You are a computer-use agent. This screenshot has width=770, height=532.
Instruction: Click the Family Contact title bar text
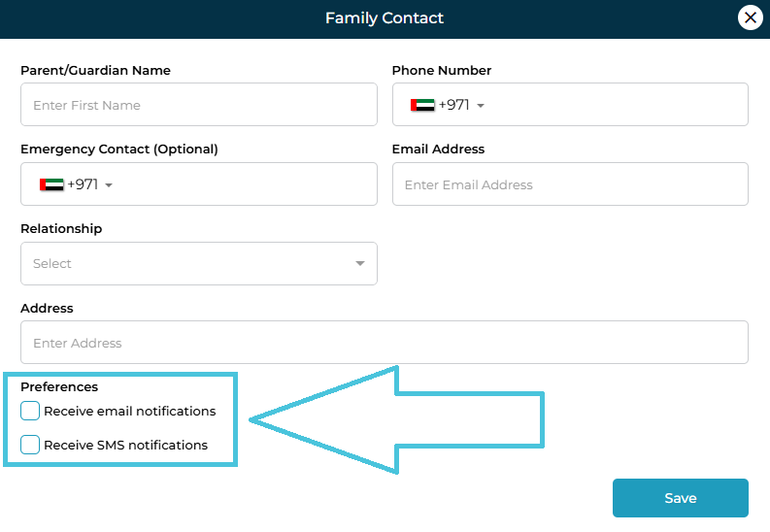click(385, 17)
